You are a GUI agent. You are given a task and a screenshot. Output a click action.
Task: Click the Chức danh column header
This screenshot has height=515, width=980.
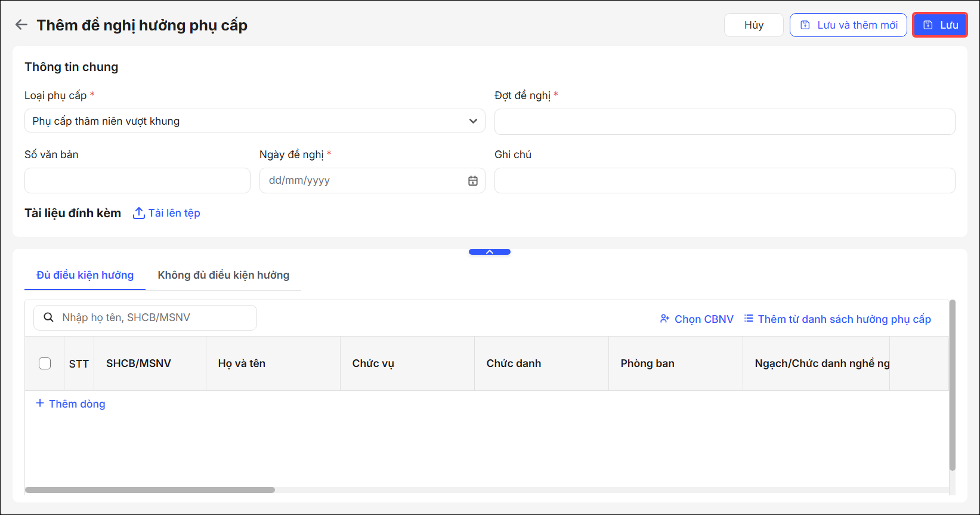542,363
